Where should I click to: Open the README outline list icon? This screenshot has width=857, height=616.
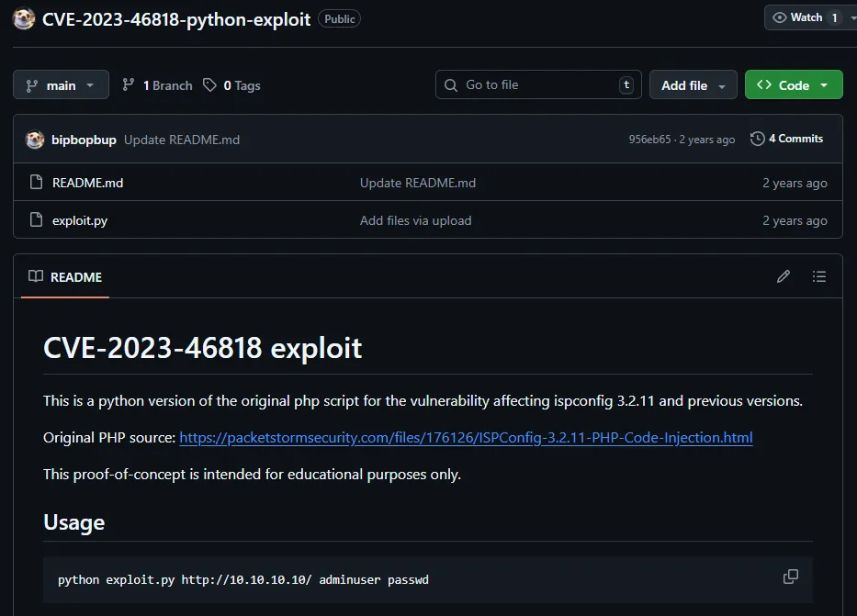[818, 276]
